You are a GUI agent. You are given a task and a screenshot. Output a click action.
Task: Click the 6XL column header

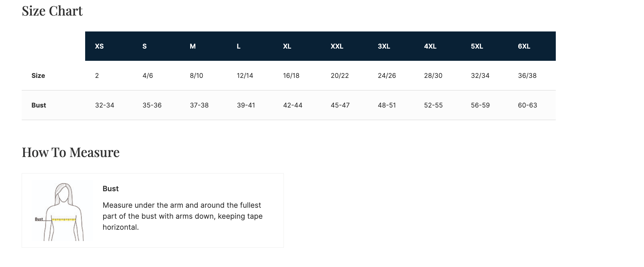tap(524, 46)
